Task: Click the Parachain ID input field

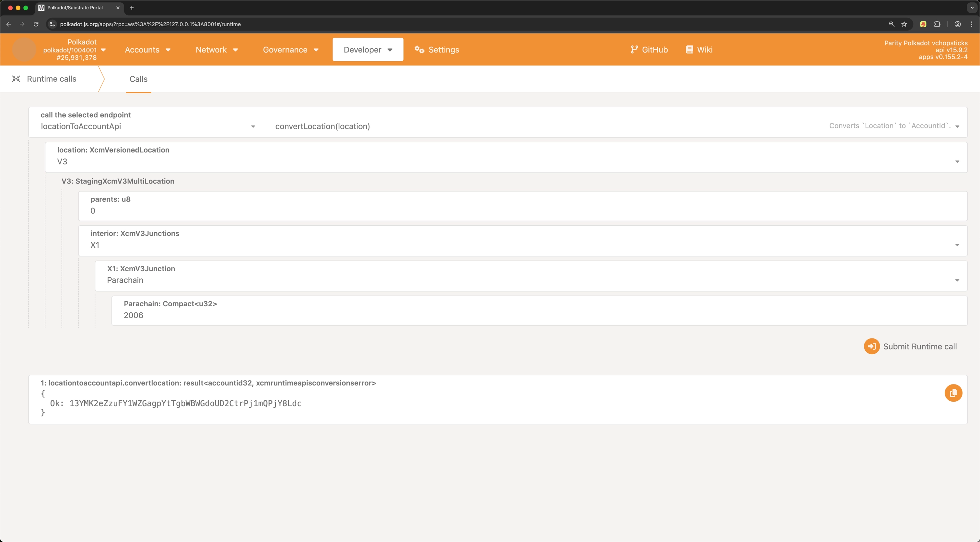Action: point(532,315)
